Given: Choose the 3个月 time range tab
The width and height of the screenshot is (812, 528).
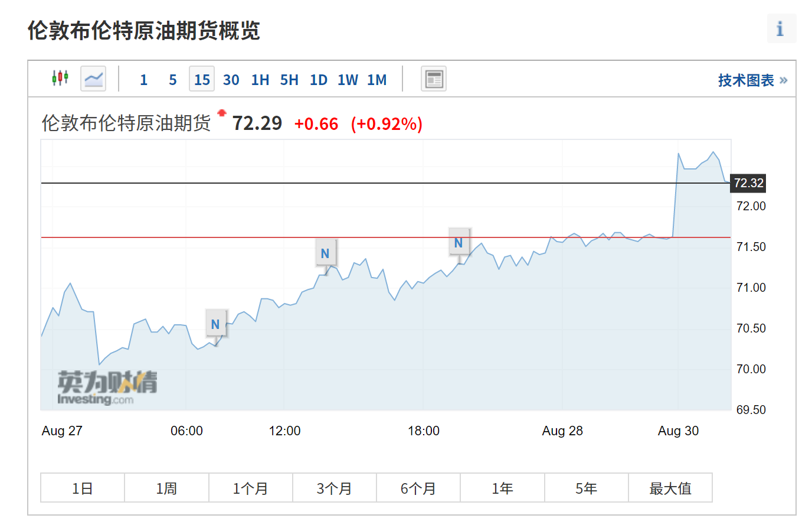Looking at the screenshot, I should [x=335, y=488].
